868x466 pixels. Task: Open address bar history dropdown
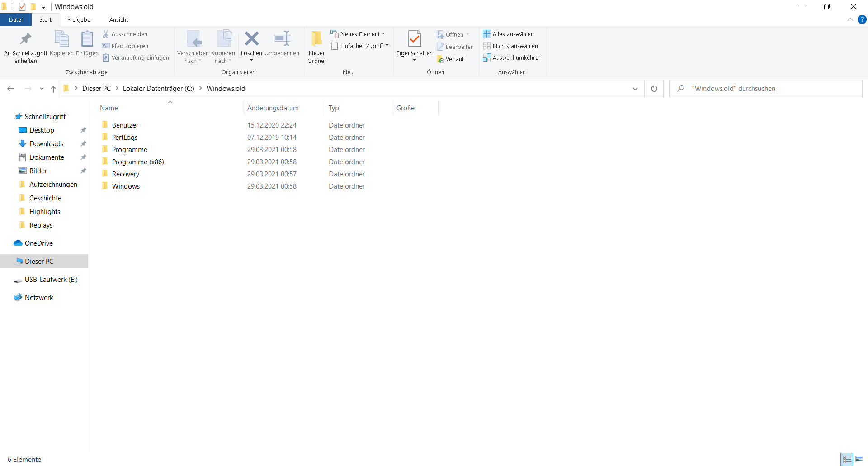[x=635, y=89]
